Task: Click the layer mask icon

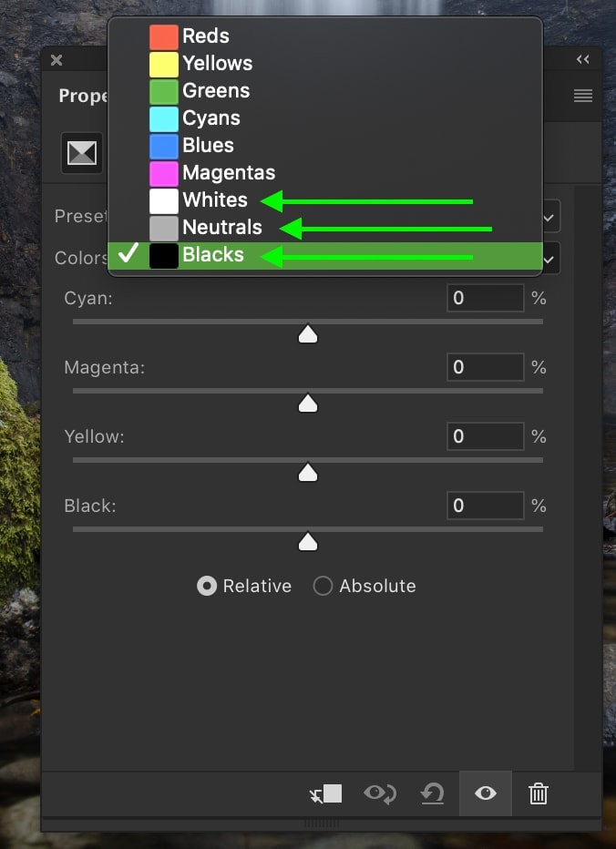Action: point(82,153)
